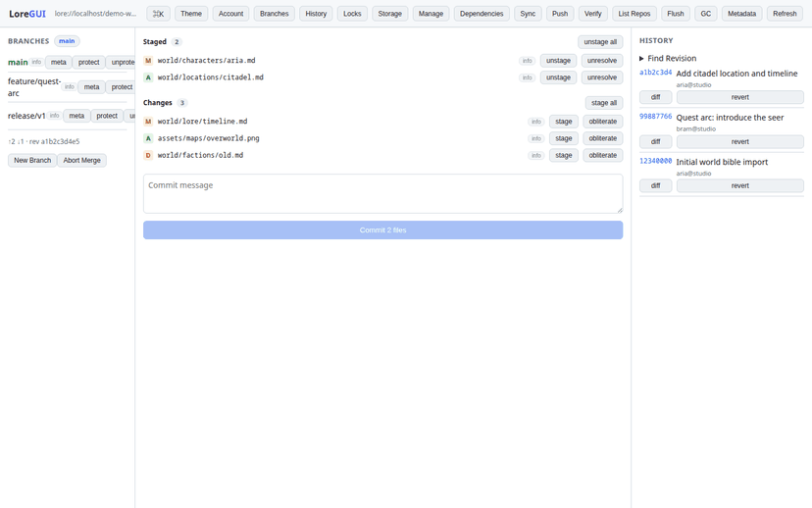
Task: Open Dependencies in the toolbar
Action: coord(482,14)
